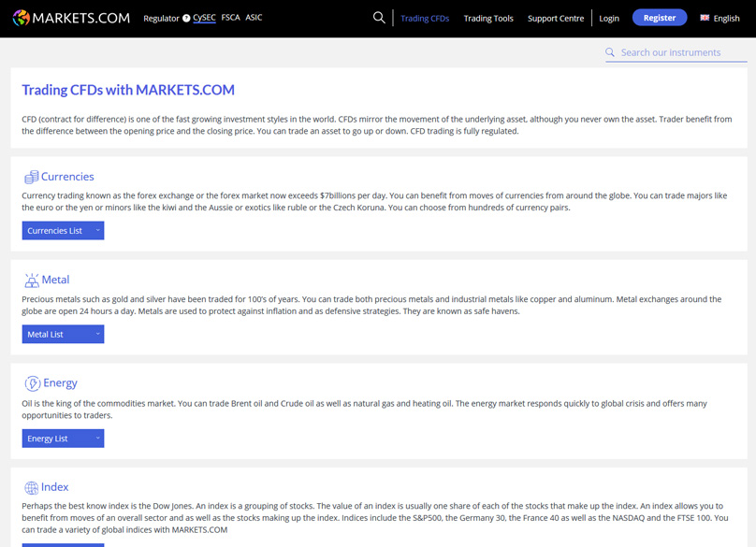Click the Regulator help question mark icon
The height and width of the screenshot is (547, 756).
click(x=186, y=19)
